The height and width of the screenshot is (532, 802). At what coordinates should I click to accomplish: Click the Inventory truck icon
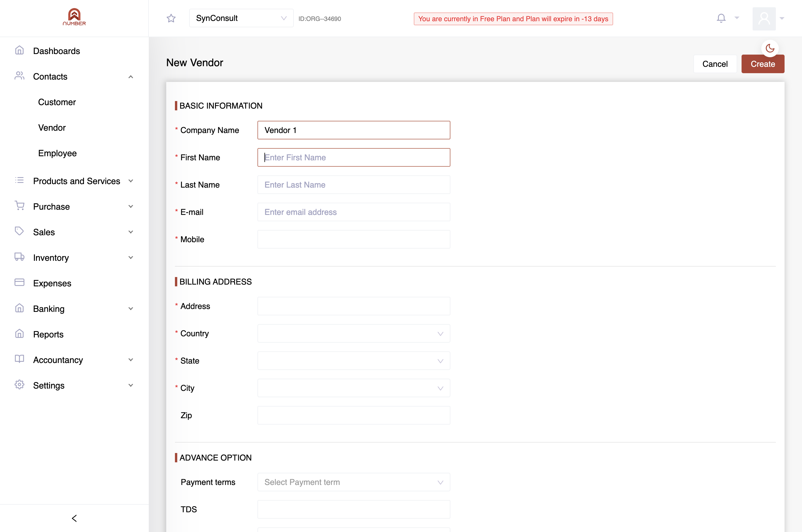point(19,257)
